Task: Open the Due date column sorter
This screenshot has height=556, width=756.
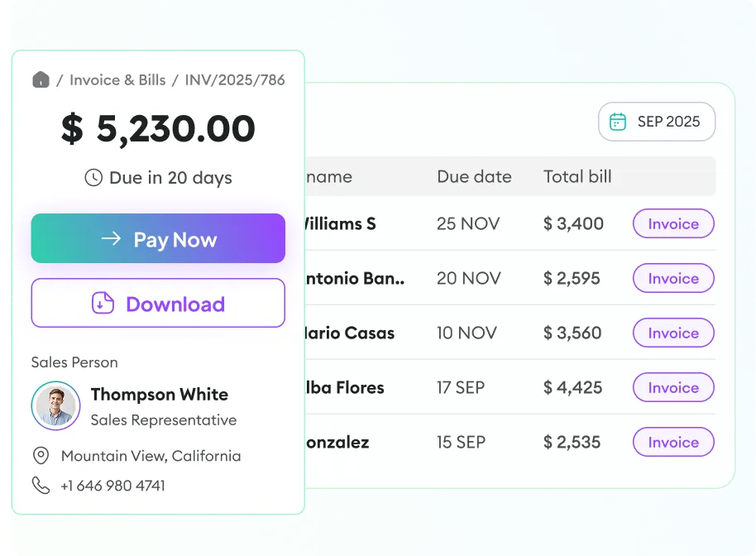Action: coord(474,176)
